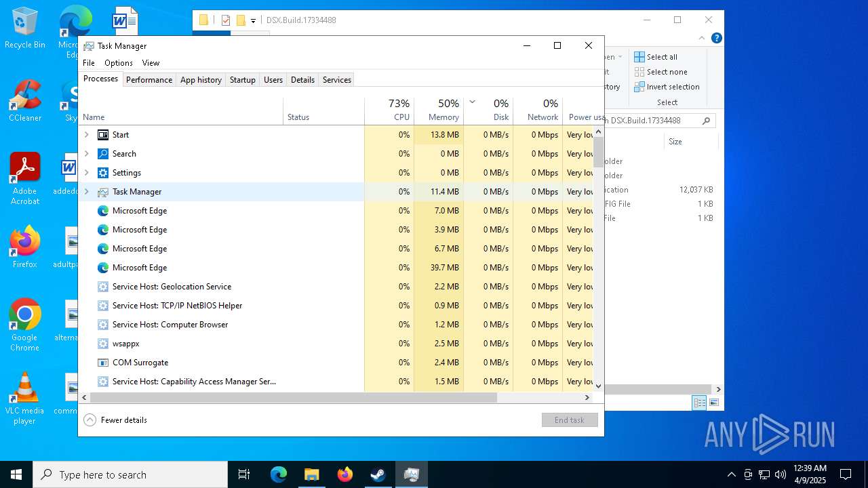This screenshot has width=868, height=488.
Task: Click the Settings process gear icon
Action: [x=103, y=173]
